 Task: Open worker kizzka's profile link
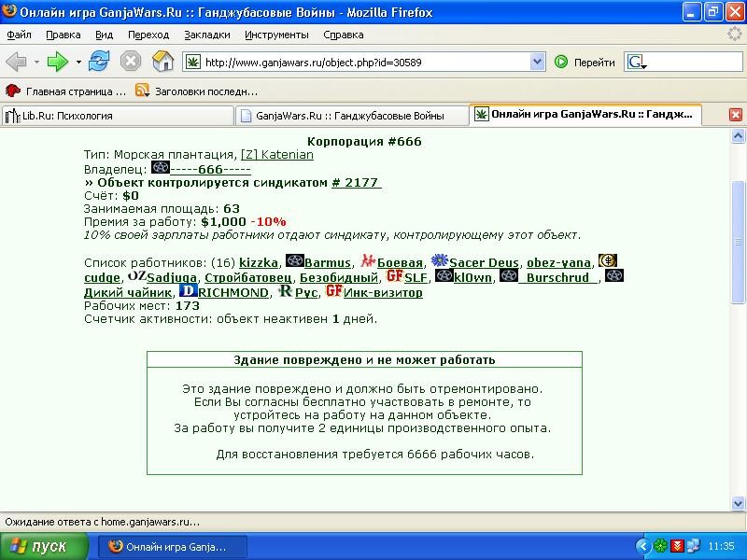point(259,263)
